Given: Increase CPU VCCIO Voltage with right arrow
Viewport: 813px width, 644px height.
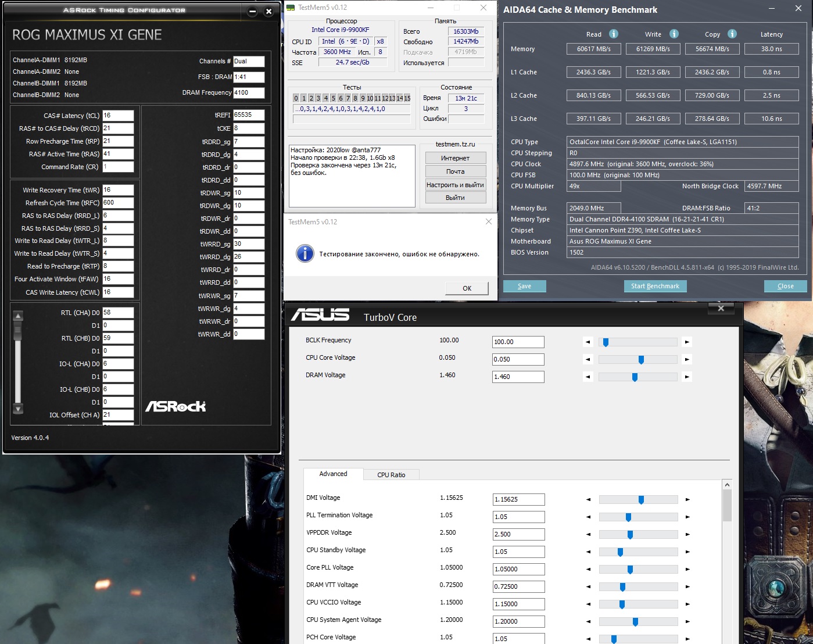Looking at the screenshot, I should (x=687, y=604).
